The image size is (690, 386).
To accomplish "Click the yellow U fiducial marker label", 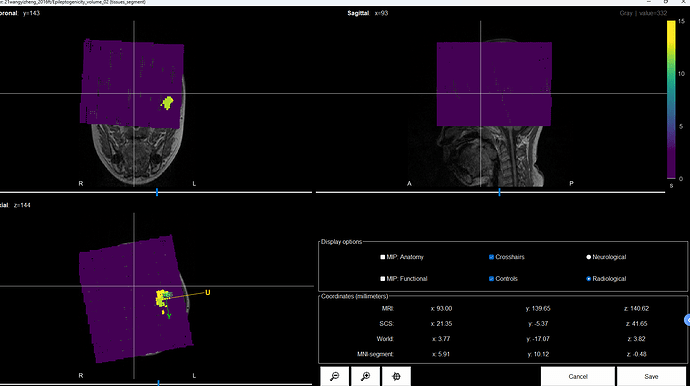I will (208, 293).
